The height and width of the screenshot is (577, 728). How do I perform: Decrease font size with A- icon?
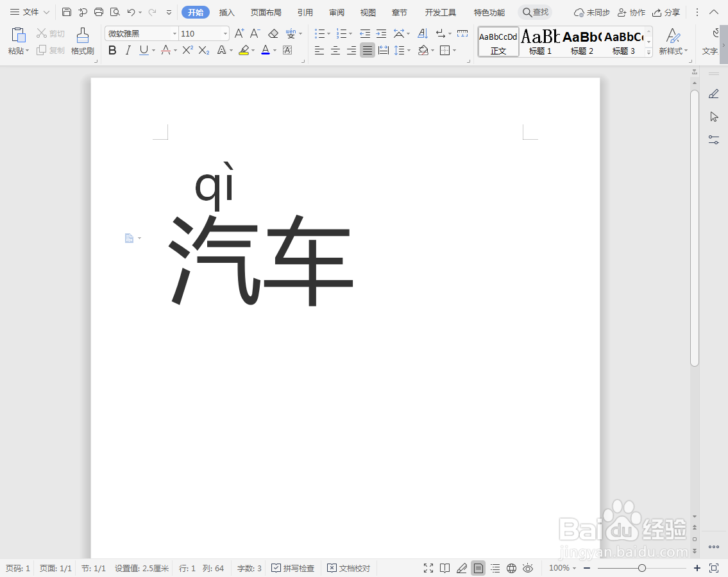(255, 33)
